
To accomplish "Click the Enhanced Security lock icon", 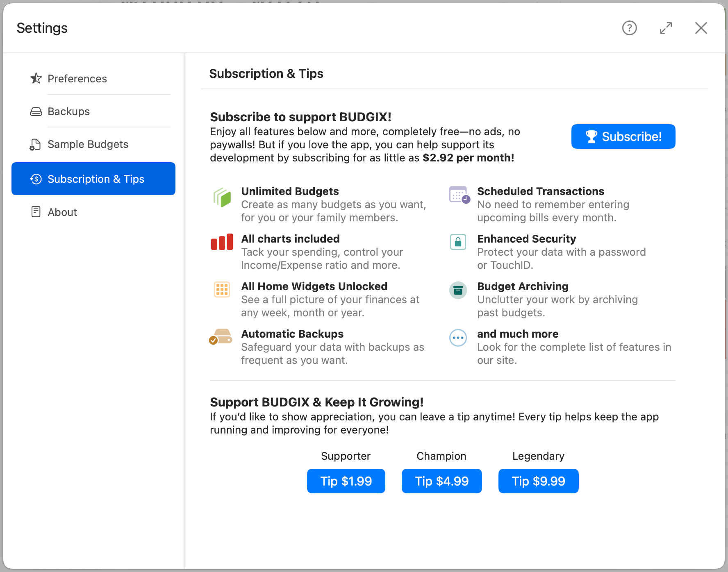I will [458, 242].
